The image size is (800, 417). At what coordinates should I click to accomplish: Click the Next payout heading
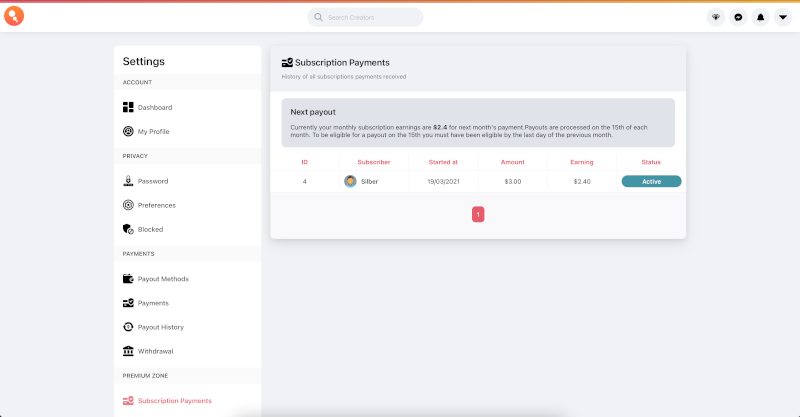coord(313,112)
